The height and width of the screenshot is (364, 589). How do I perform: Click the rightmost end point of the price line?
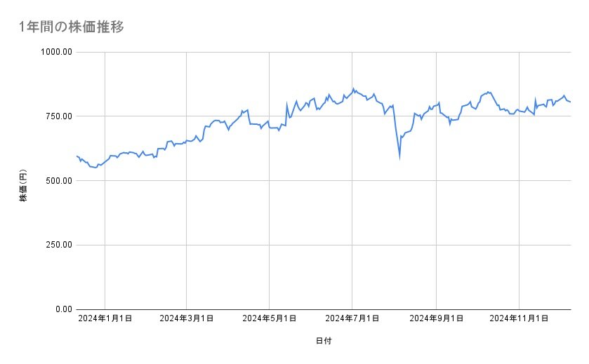pyautogui.click(x=570, y=102)
